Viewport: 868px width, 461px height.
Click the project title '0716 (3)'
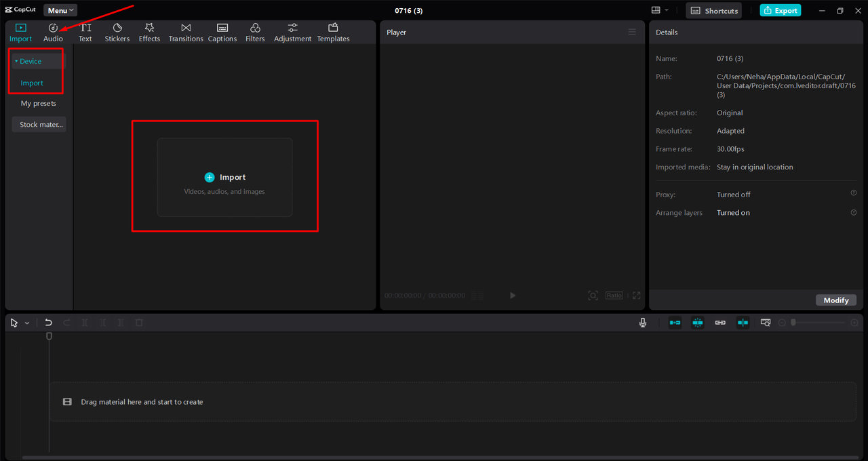tap(409, 10)
